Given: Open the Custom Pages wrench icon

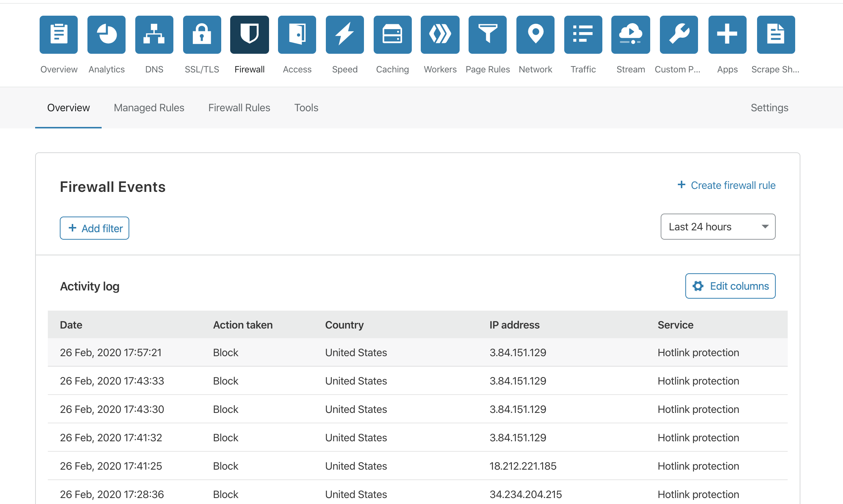Looking at the screenshot, I should coord(679,35).
